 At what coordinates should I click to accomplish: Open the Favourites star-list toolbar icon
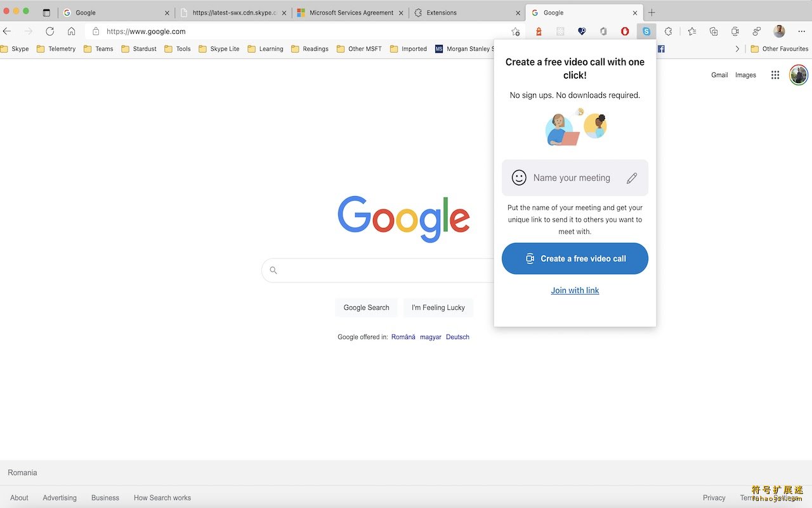pos(691,31)
